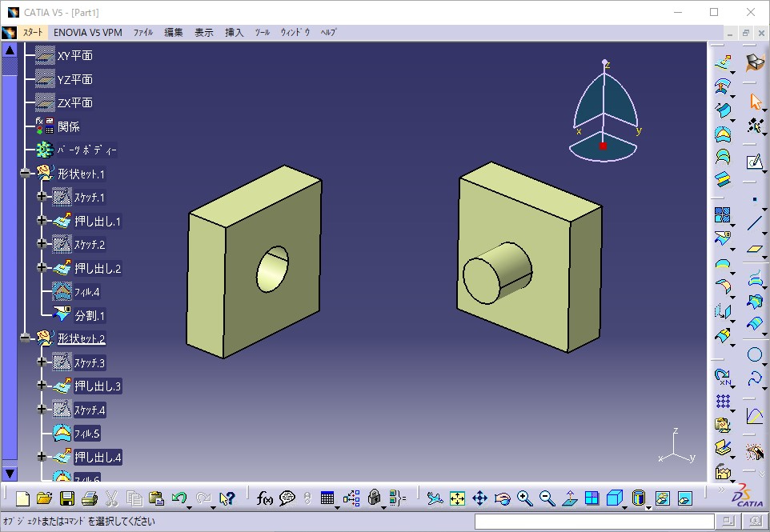Viewport: 770px width, 532px height.
Task: Click the Zoom In magnifier icon
Action: 525,498
